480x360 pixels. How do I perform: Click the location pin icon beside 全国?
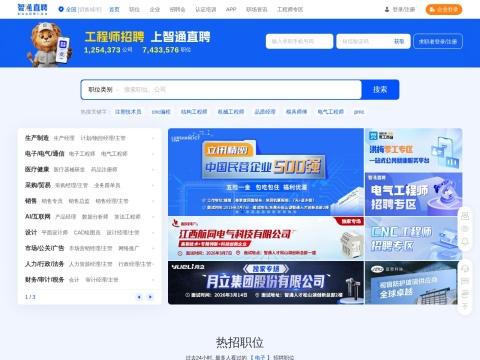click(61, 9)
